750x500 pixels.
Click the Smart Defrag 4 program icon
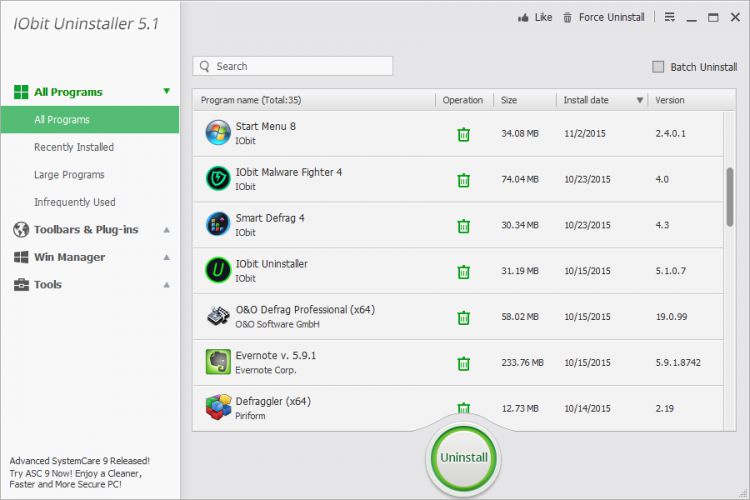(x=218, y=224)
